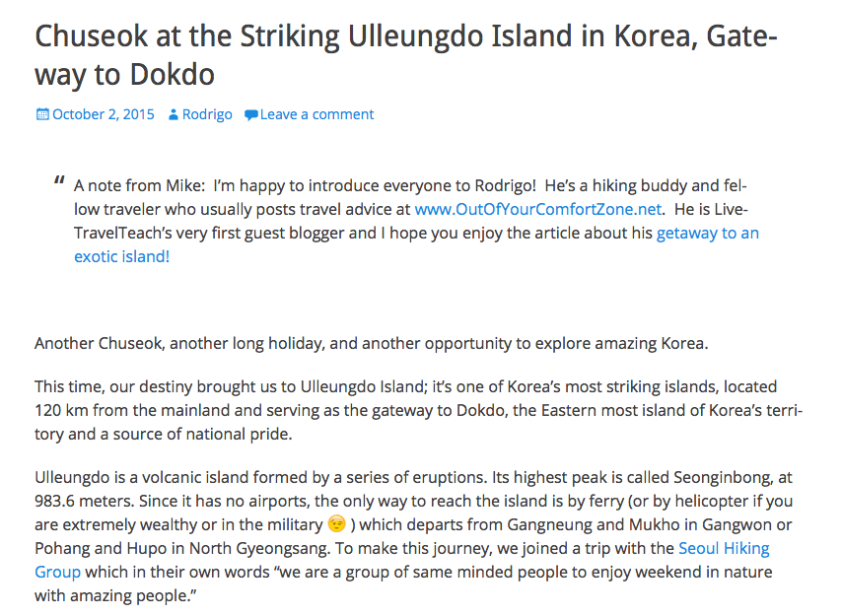Image resolution: width=842 pixels, height=616 pixels.
Task: Click the calendar icon beside the date
Action: (42, 114)
